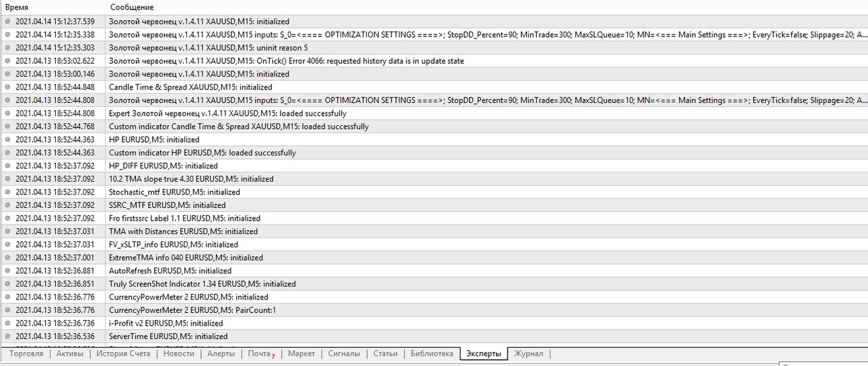Select 'Truly ScreenShot Indicator 1.34' initialized message
This screenshot has width=868, height=366.
click(203, 284)
